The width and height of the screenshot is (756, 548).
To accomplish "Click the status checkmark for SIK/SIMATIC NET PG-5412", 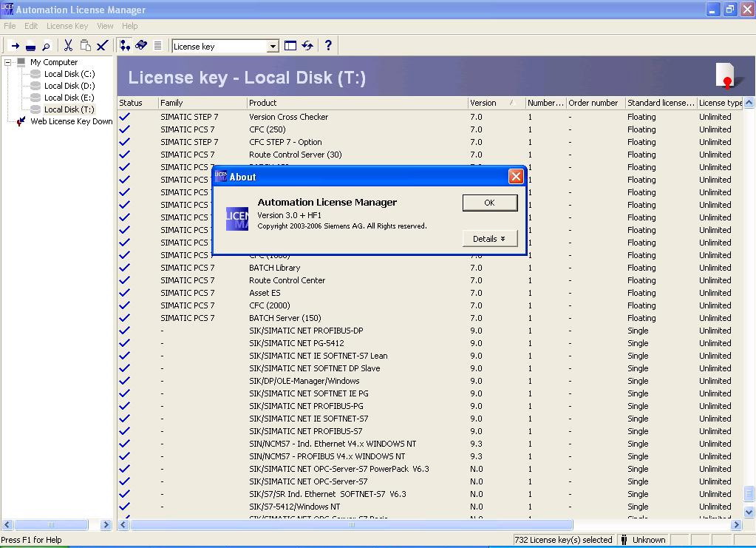I will coord(124,343).
